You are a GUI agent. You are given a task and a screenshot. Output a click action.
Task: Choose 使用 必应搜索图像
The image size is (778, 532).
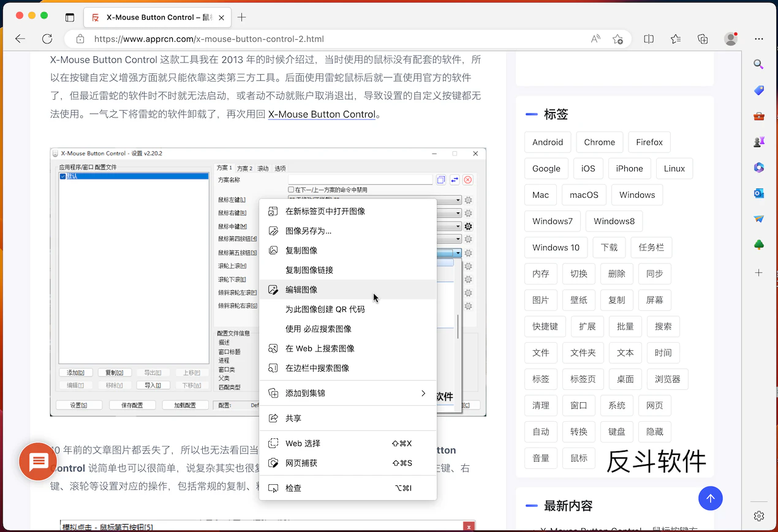pos(348,329)
